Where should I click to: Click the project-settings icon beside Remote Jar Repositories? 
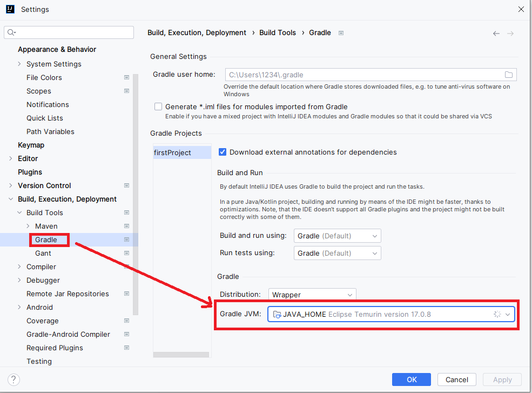pos(126,294)
